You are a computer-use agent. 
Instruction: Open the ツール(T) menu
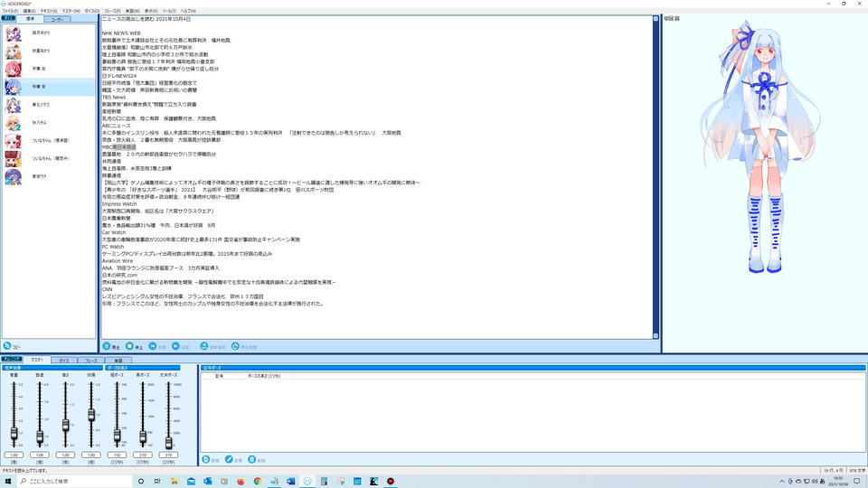[x=169, y=11]
